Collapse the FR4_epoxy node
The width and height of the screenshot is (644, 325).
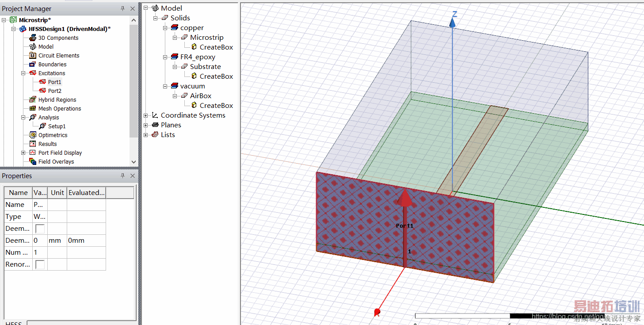click(x=165, y=57)
